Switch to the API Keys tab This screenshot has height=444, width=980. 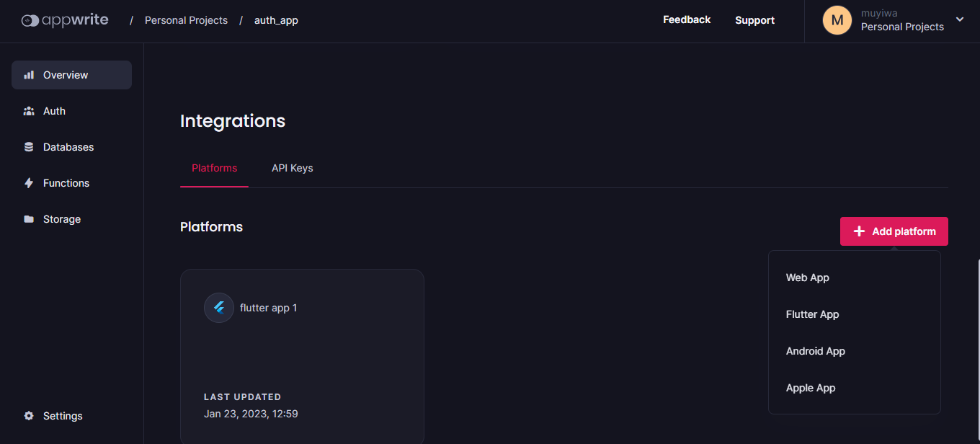click(x=293, y=168)
